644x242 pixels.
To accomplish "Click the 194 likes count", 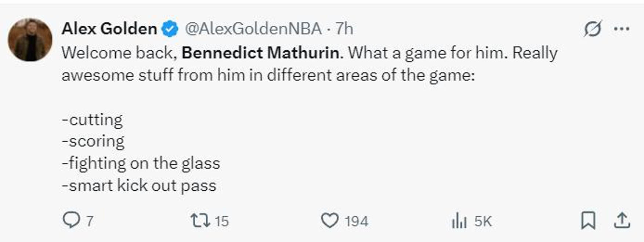I will coord(356,221).
